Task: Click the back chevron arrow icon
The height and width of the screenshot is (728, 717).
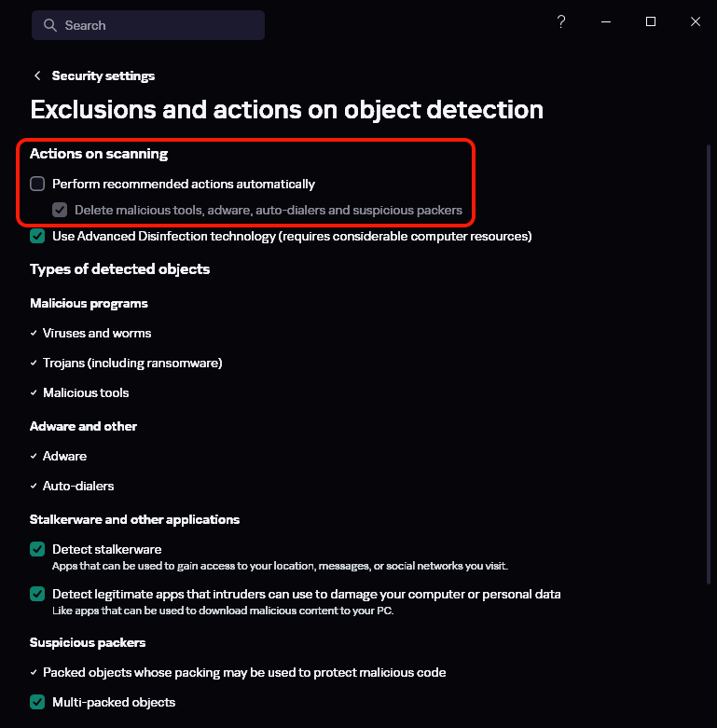Action: [x=37, y=76]
